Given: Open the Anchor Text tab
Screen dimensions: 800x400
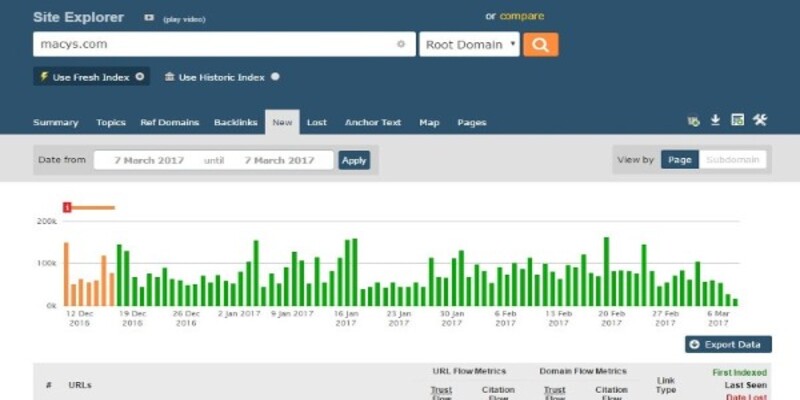Looking at the screenshot, I should pyautogui.click(x=372, y=122).
